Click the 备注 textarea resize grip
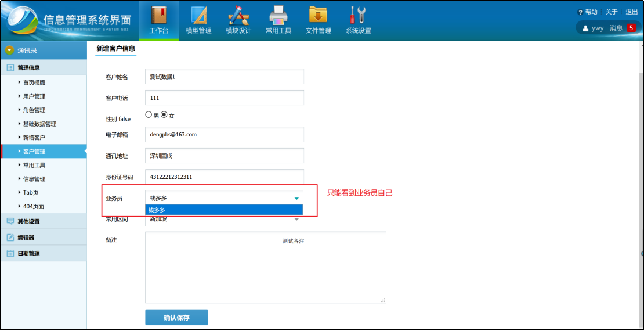Viewport: 644px width, 331px height. [x=383, y=301]
